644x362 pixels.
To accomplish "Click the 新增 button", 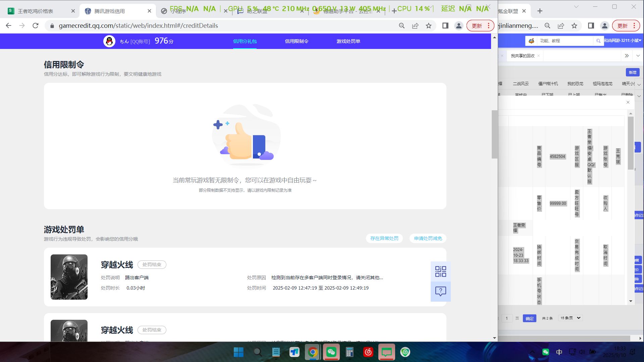I will coord(633,72).
